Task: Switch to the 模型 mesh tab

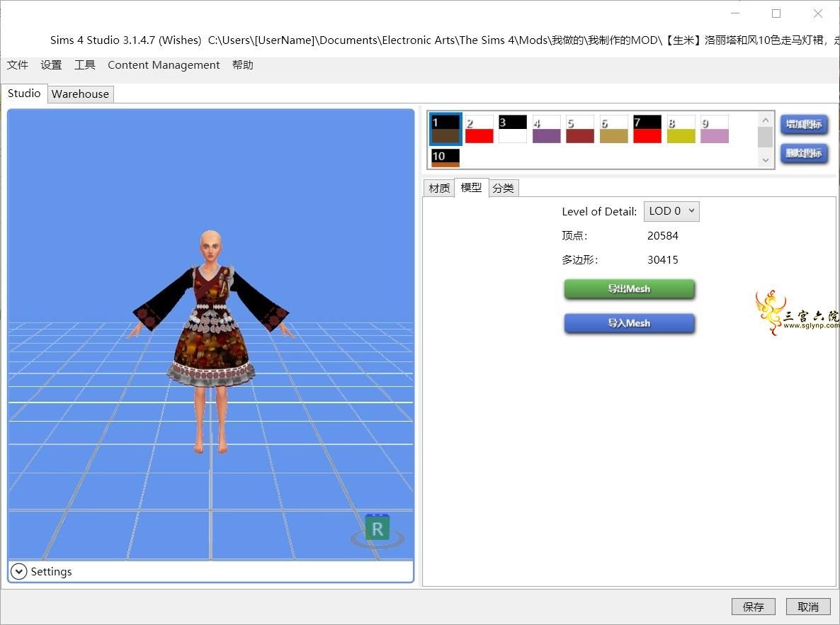Action: 472,188
